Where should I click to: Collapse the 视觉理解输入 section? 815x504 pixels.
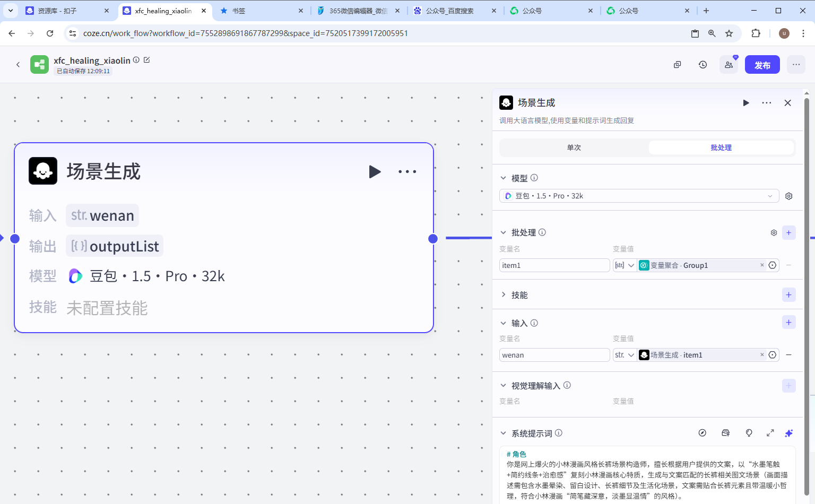[x=504, y=386]
